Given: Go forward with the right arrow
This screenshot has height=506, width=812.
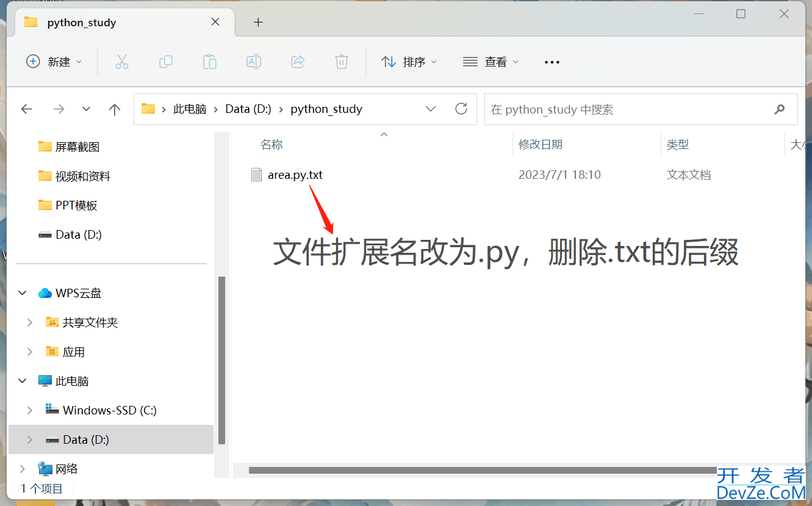Looking at the screenshot, I should [x=59, y=109].
